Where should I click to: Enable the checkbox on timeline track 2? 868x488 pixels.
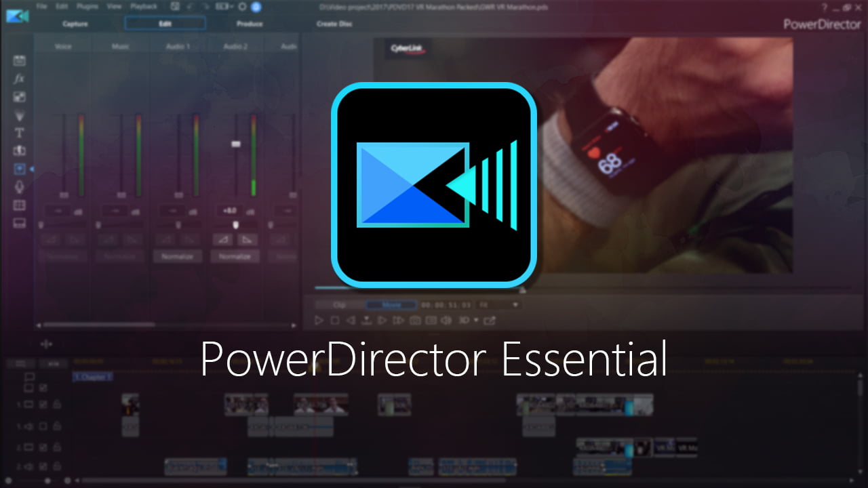click(x=43, y=447)
